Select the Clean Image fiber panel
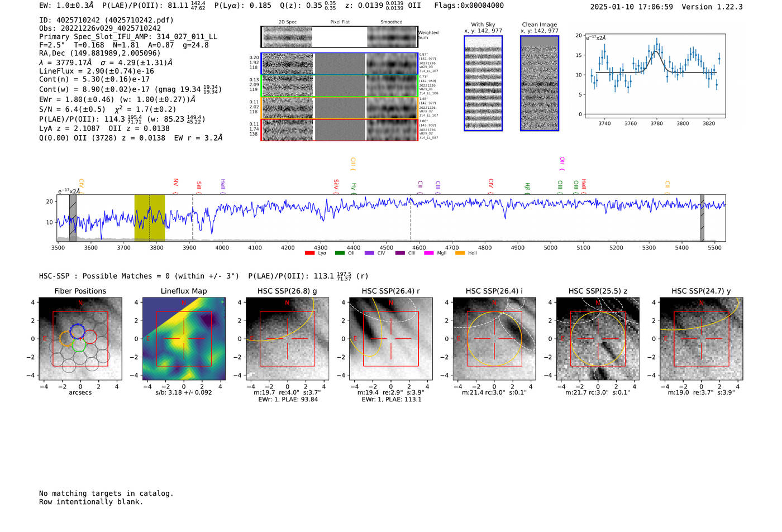Viewport: 782px width, 532px height. 540,83
